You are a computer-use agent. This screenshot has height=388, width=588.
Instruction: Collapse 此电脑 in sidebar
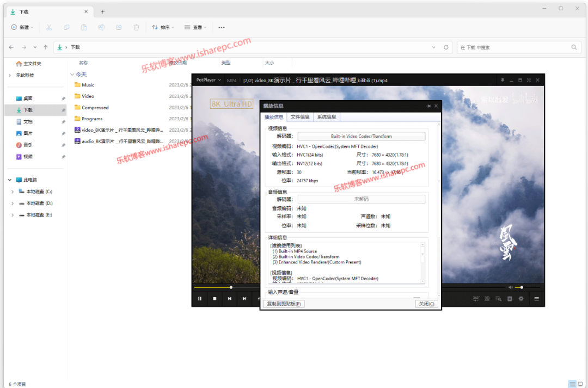[x=10, y=180]
